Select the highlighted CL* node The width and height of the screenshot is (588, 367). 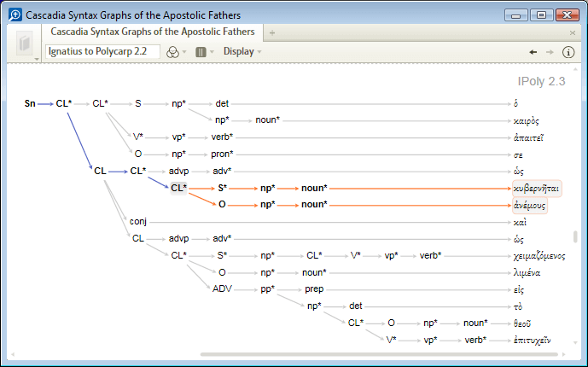[x=178, y=188]
